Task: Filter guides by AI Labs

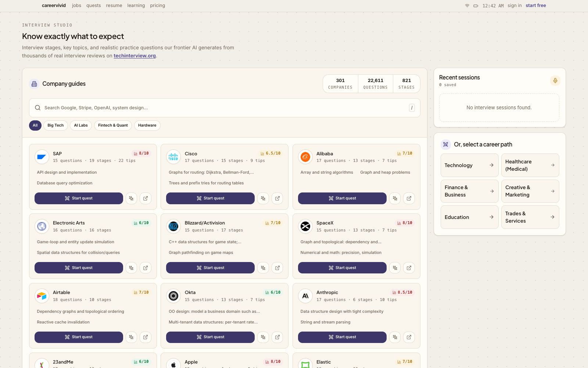Action: [81, 125]
